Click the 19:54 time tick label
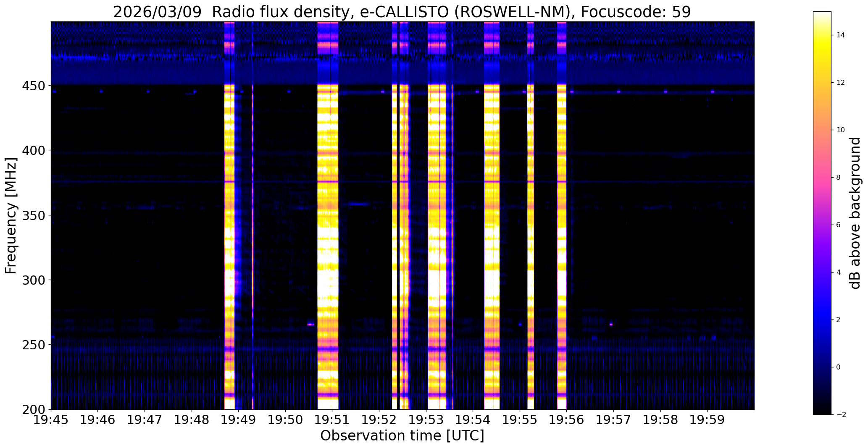The image size is (868, 448). [x=473, y=420]
